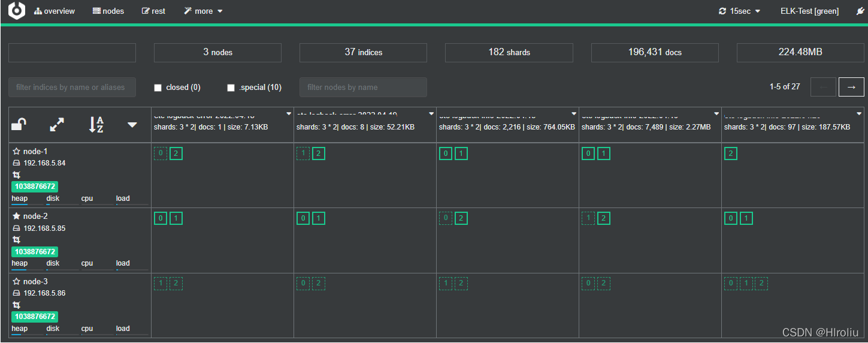
Task: Click the crop icon under node-1
Action: coord(16,175)
